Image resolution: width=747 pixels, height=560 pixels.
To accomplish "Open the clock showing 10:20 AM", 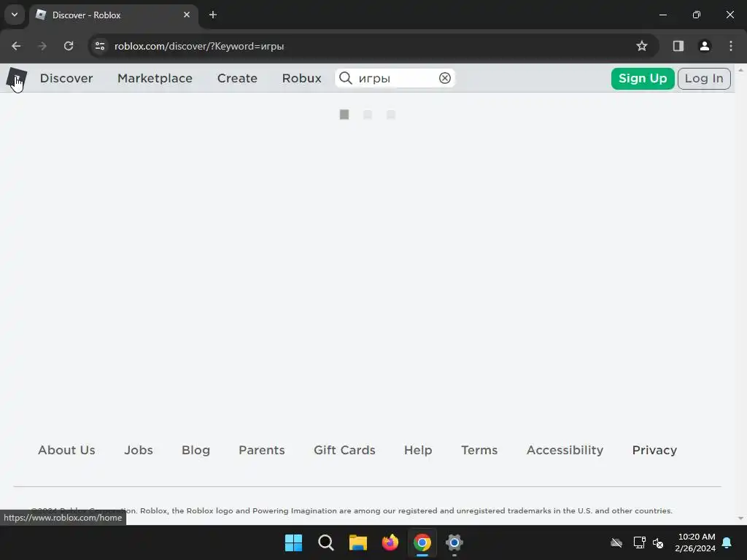I will click(x=695, y=542).
